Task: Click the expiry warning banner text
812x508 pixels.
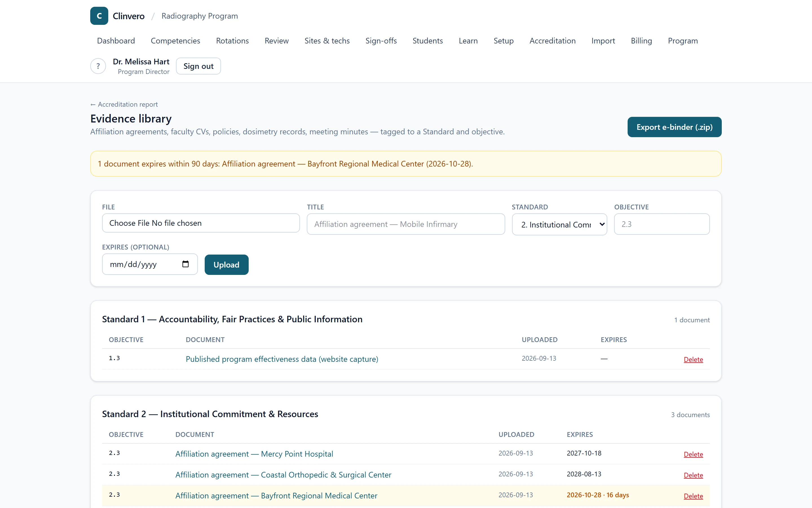Action: coord(285,164)
